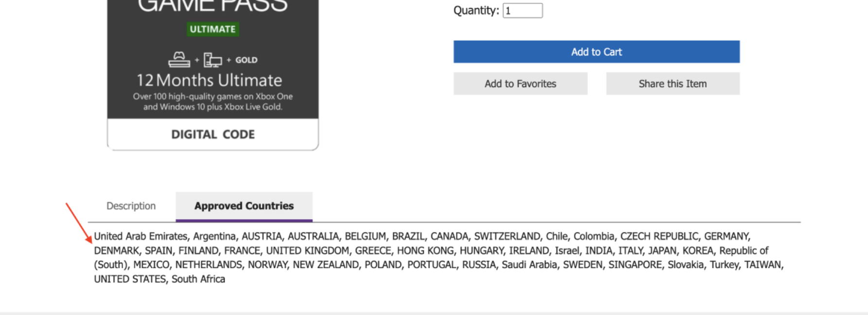The image size is (868, 315).
Task: Click South Africa in country list
Action: (x=198, y=279)
